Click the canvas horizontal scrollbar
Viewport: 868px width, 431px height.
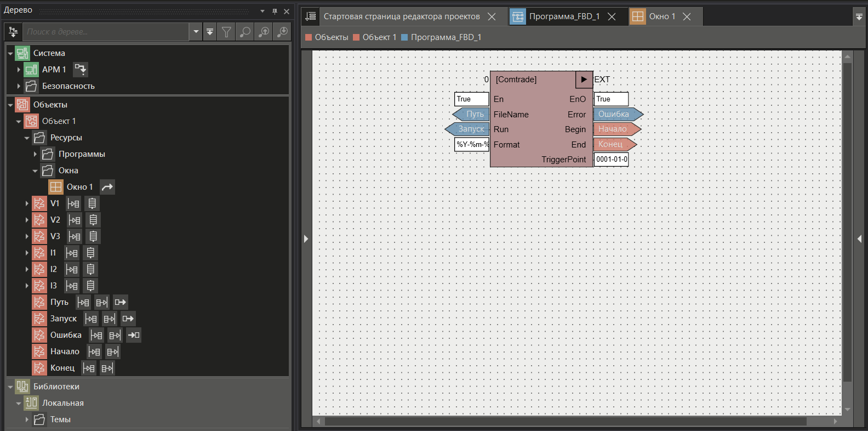[564, 422]
